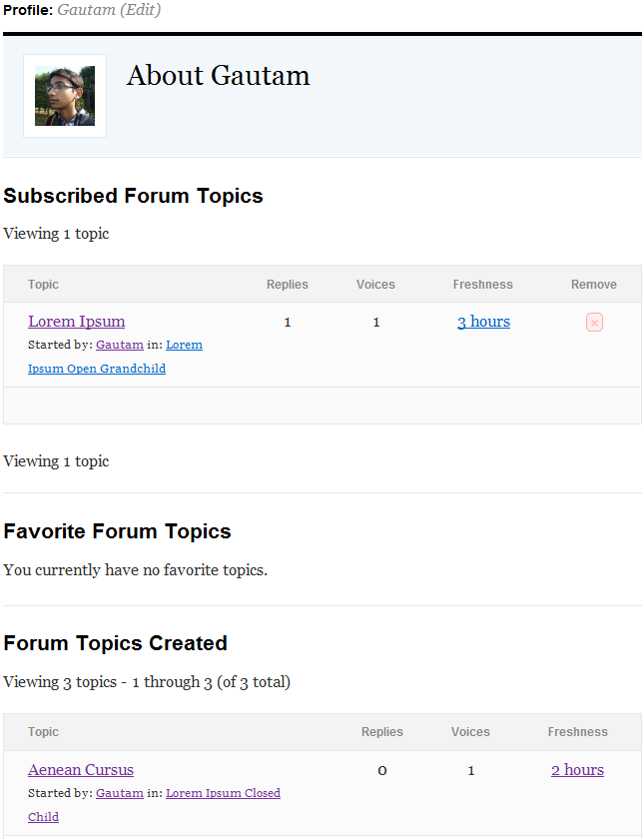This screenshot has height=839, width=644.
Task: Click the About Gautam title
Action: coord(219,76)
